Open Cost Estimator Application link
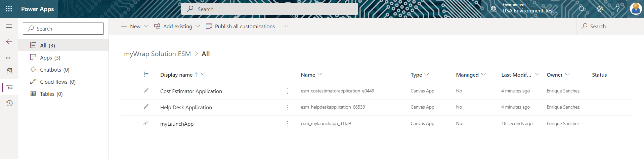Viewport: 644px width, 159px height. [x=191, y=91]
